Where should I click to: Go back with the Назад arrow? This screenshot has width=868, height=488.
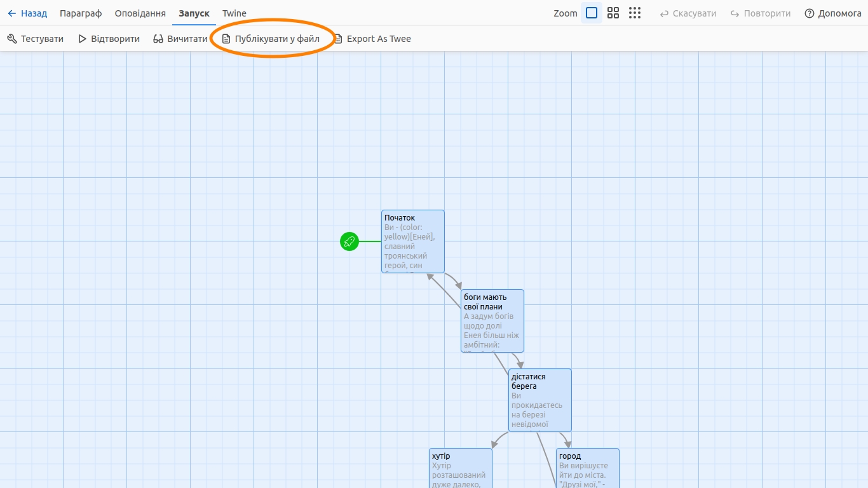tap(27, 13)
